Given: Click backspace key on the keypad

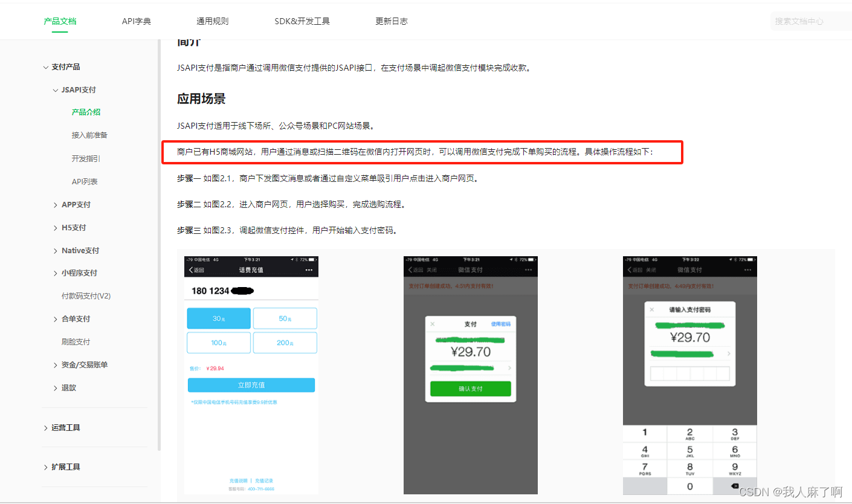Looking at the screenshot, I should 735,486.
